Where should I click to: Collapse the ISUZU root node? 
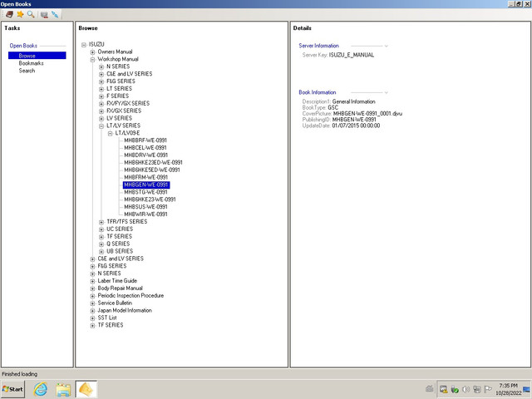pyautogui.click(x=84, y=44)
